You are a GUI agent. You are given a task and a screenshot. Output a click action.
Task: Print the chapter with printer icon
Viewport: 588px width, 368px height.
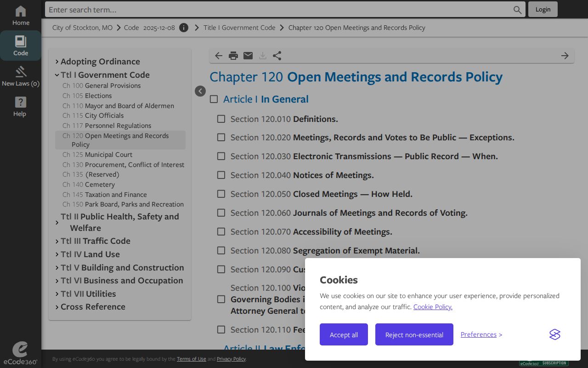click(233, 56)
